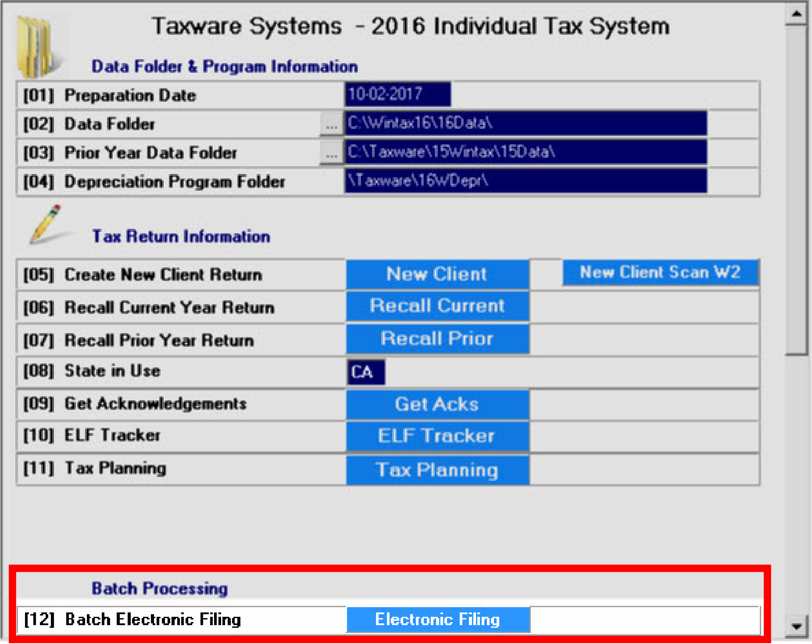Browse for Prior Year Data Folder

point(332,153)
